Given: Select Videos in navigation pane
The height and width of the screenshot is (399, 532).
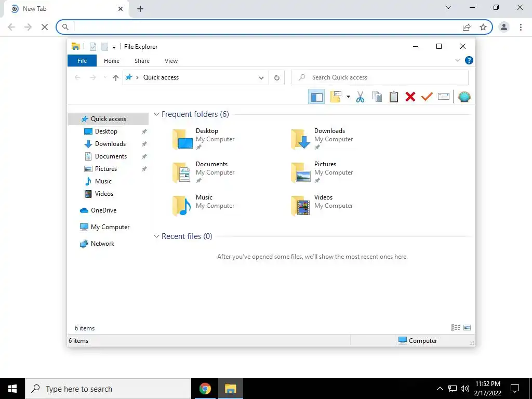Looking at the screenshot, I should coord(104,194).
